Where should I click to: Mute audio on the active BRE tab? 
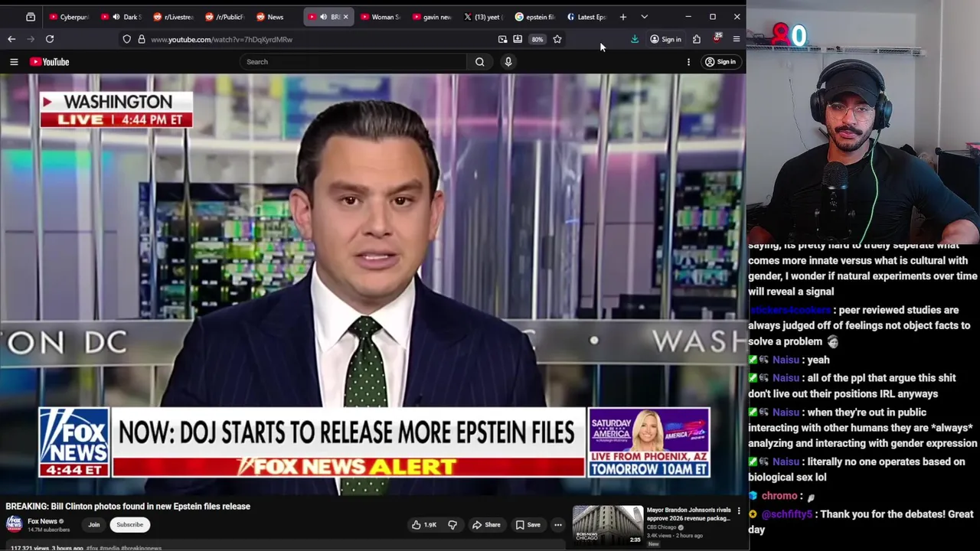click(323, 17)
